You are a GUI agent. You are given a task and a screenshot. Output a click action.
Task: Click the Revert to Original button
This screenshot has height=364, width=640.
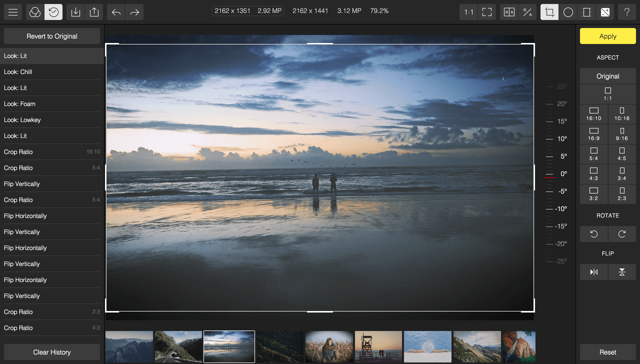pyautogui.click(x=51, y=36)
